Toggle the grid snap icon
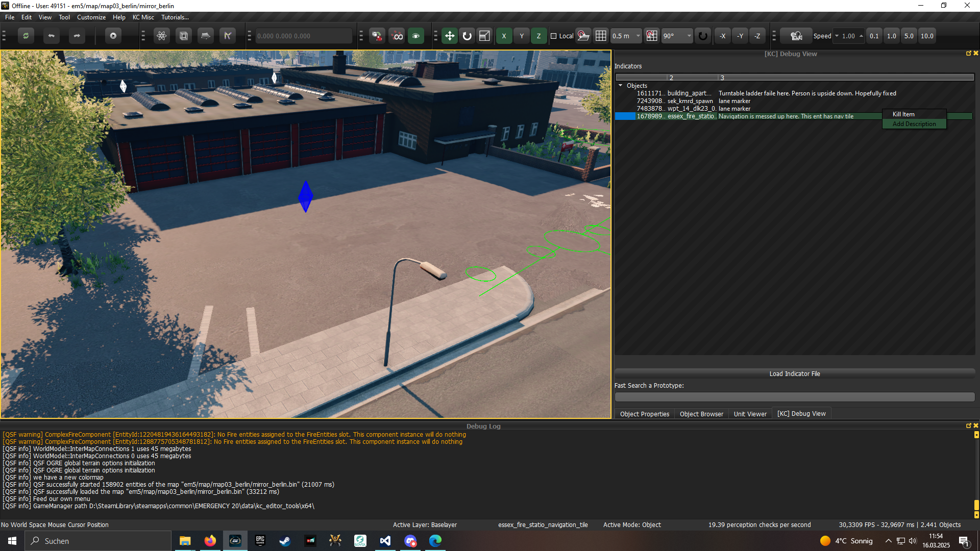The image size is (980, 551). pyautogui.click(x=601, y=36)
